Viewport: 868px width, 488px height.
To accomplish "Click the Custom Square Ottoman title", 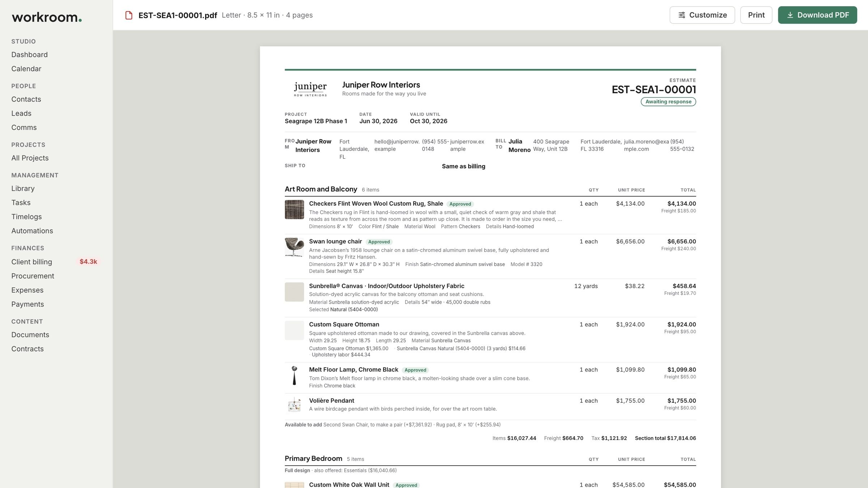I will [344, 324].
